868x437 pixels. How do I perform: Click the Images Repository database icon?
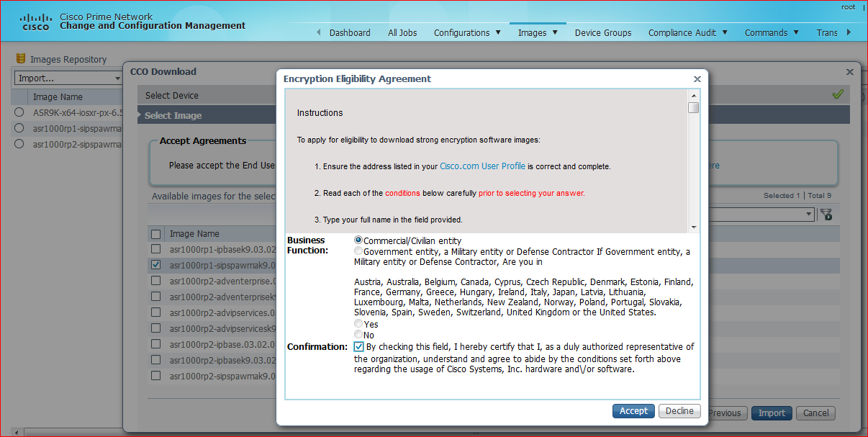click(21, 59)
